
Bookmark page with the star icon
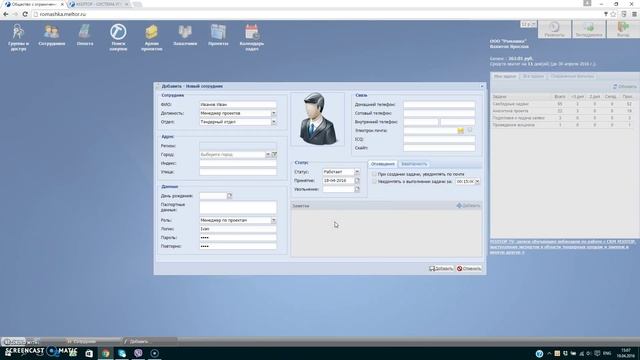pyautogui.click(x=613, y=14)
